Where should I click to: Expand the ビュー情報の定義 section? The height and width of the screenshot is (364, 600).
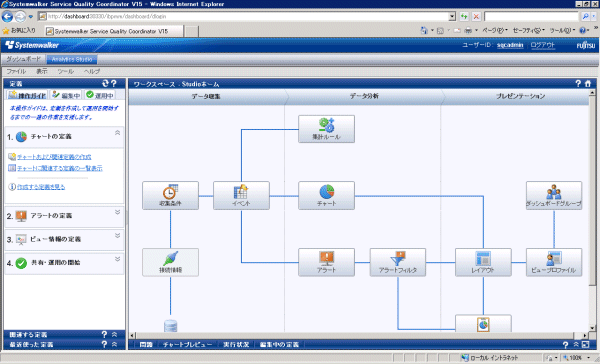click(x=117, y=236)
